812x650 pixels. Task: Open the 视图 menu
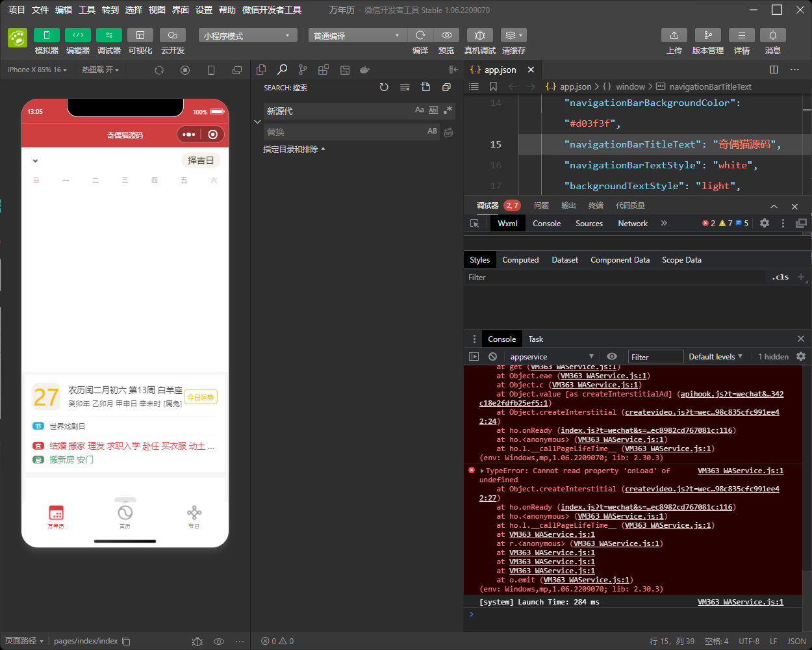click(x=157, y=10)
